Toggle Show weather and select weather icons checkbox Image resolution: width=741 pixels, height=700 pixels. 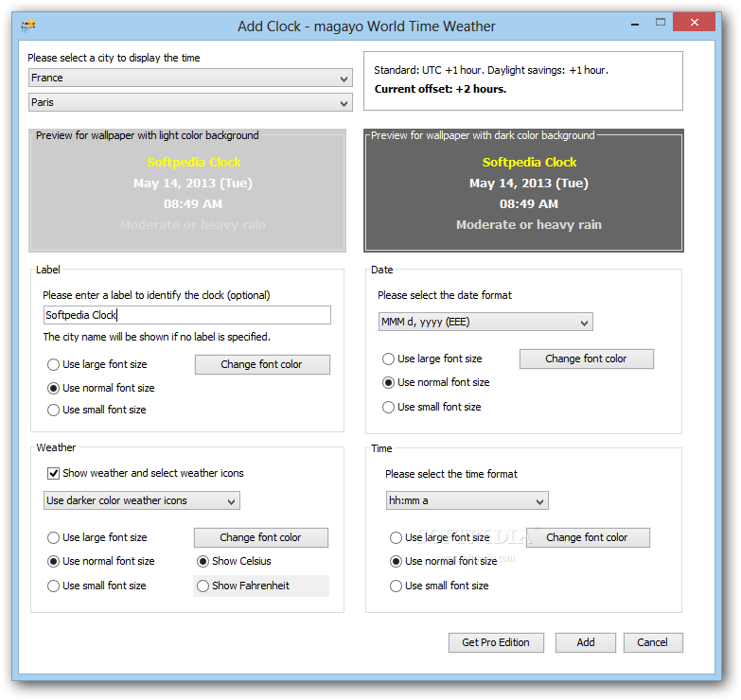point(146,473)
